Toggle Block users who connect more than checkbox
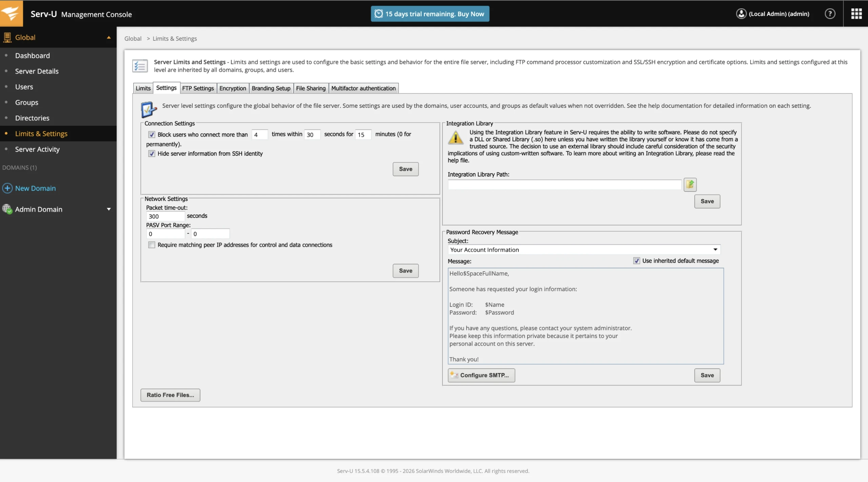 (x=152, y=135)
